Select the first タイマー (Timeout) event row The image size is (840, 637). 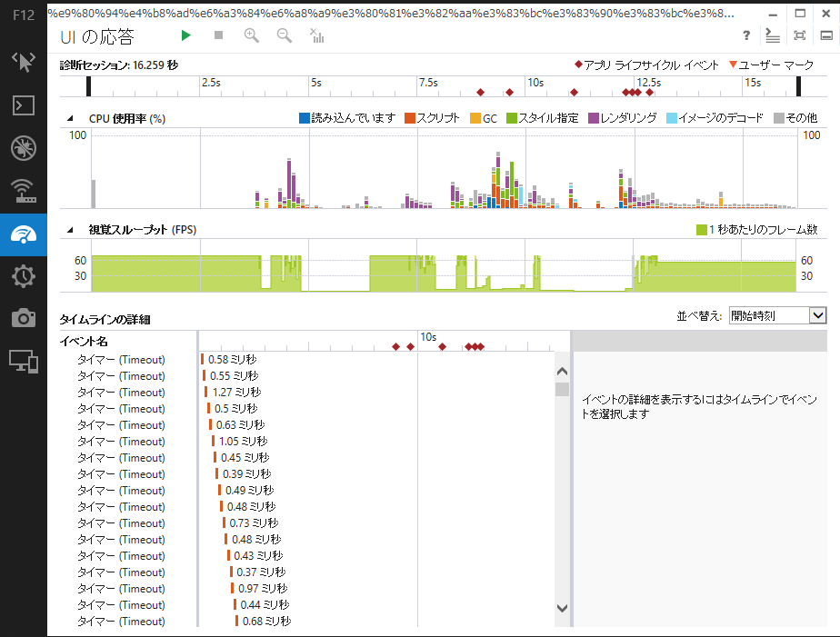(x=120, y=360)
